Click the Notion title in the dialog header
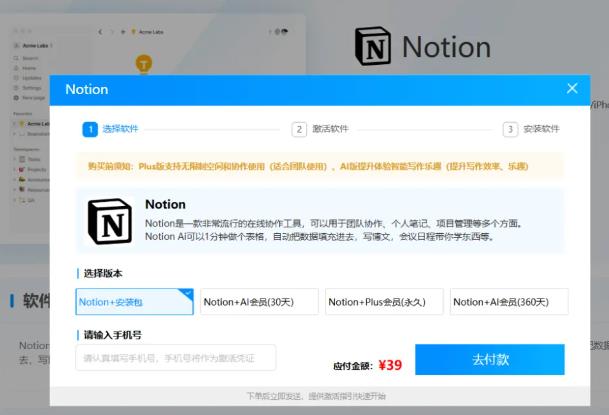The height and width of the screenshot is (415, 609). point(87,89)
